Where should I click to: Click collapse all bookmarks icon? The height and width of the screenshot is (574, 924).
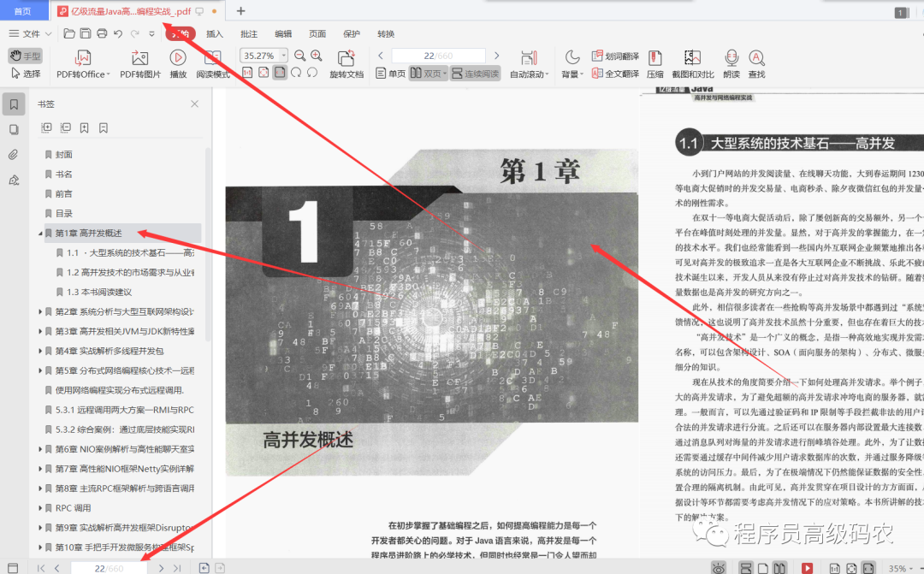click(x=65, y=127)
